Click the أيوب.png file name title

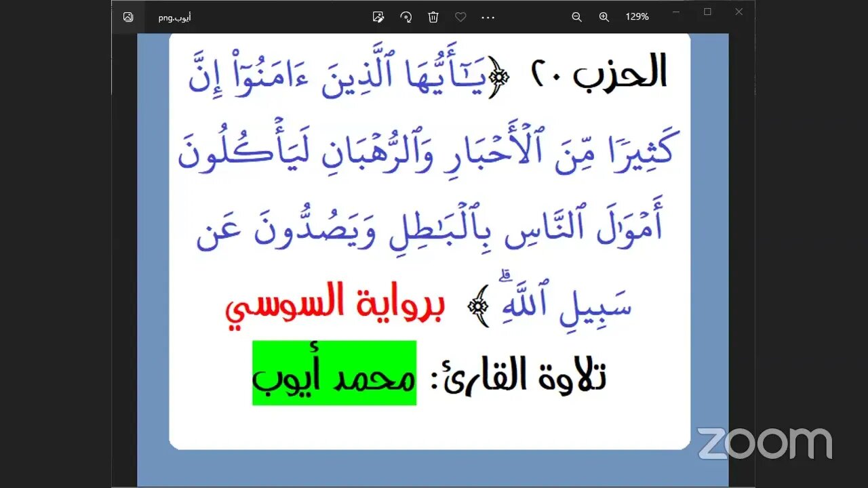click(175, 18)
